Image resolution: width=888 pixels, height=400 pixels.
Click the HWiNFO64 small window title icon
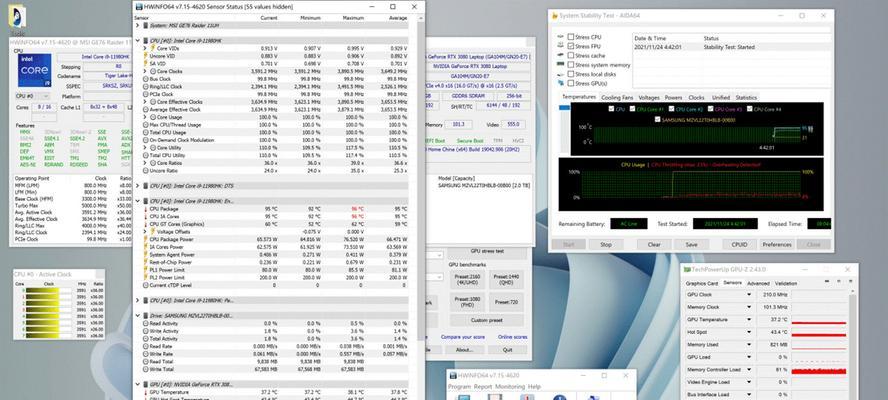click(x=453, y=375)
